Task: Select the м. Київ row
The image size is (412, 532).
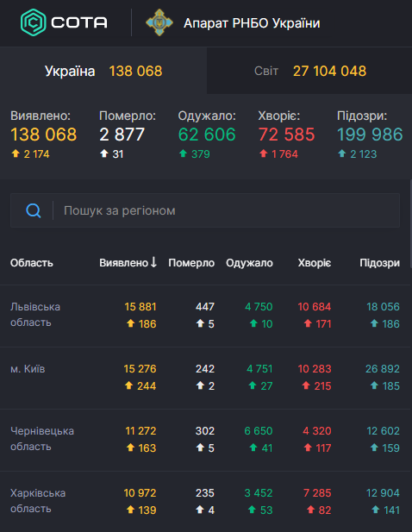Action: point(205,378)
